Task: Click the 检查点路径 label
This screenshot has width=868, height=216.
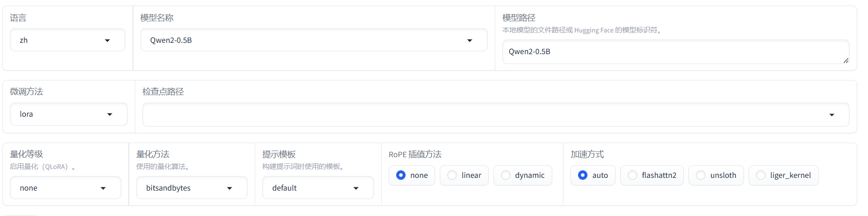Action: tap(163, 92)
